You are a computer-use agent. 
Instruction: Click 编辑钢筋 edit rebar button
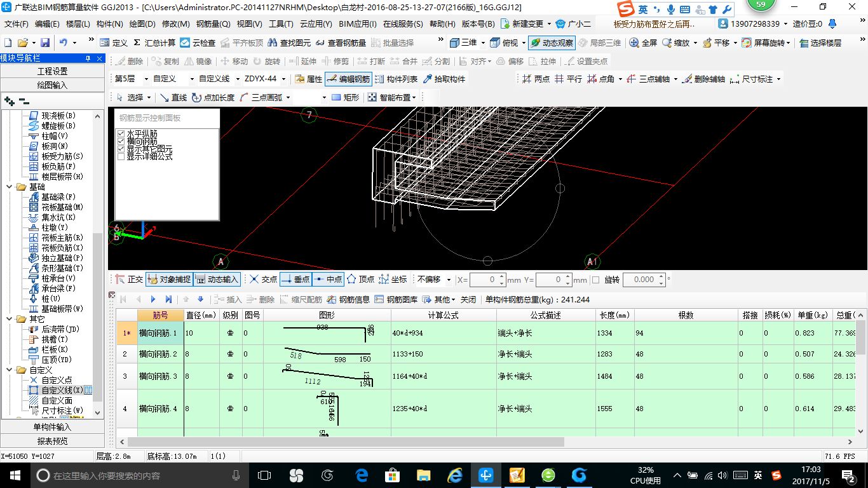(348, 79)
